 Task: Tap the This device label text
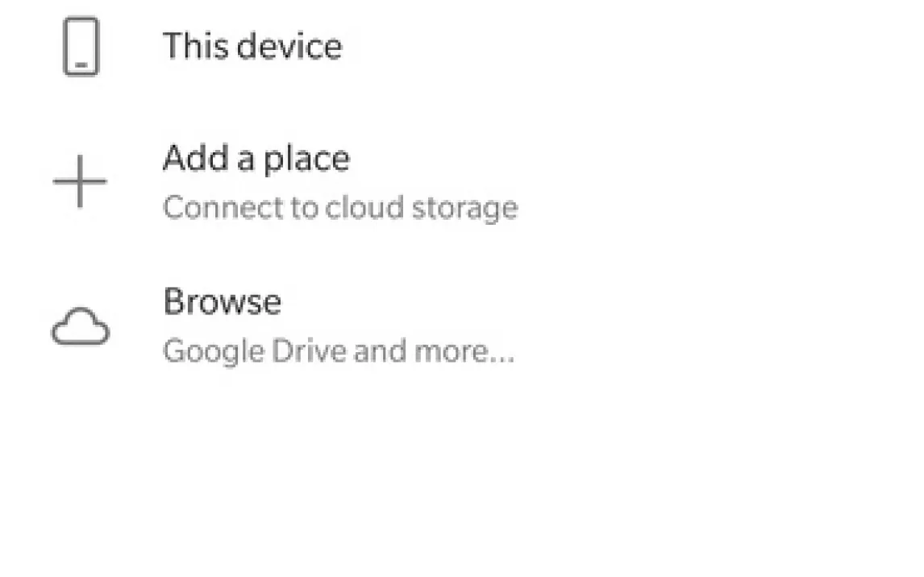(252, 46)
